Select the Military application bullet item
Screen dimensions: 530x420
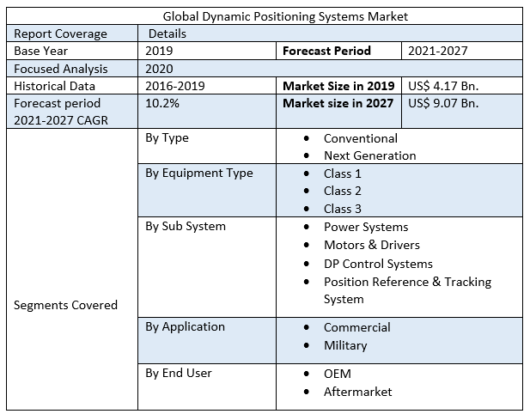tap(345, 345)
